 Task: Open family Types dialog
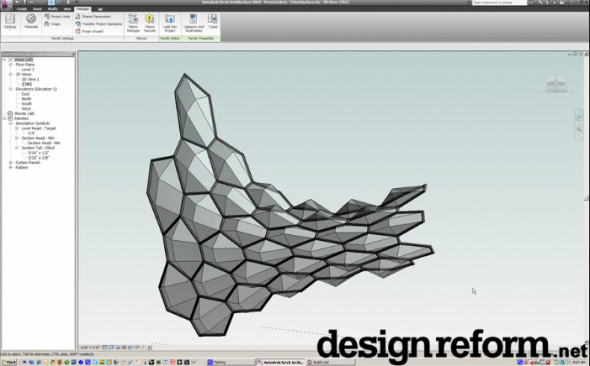click(x=213, y=21)
